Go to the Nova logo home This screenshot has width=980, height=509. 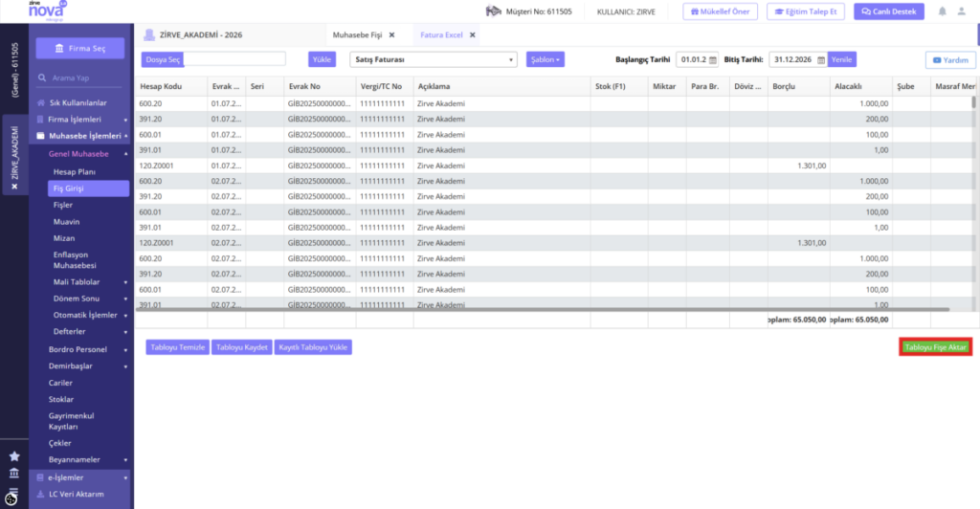click(x=47, y=11)
